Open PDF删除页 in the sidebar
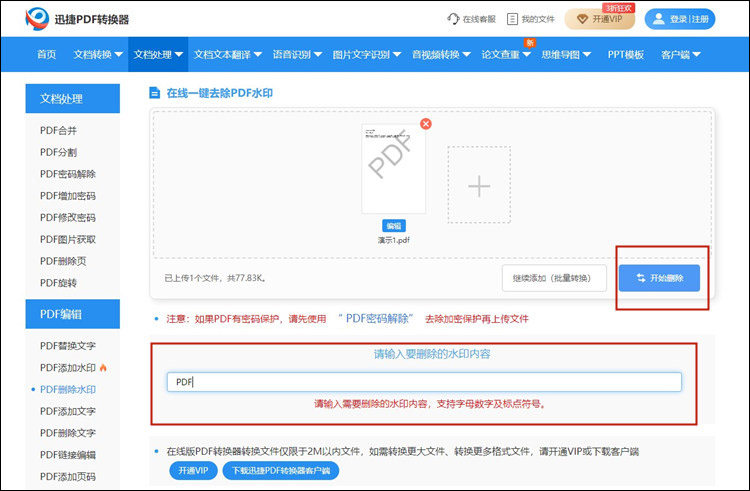This screenshot has height=491, width=750. click(x=63, y=261)
